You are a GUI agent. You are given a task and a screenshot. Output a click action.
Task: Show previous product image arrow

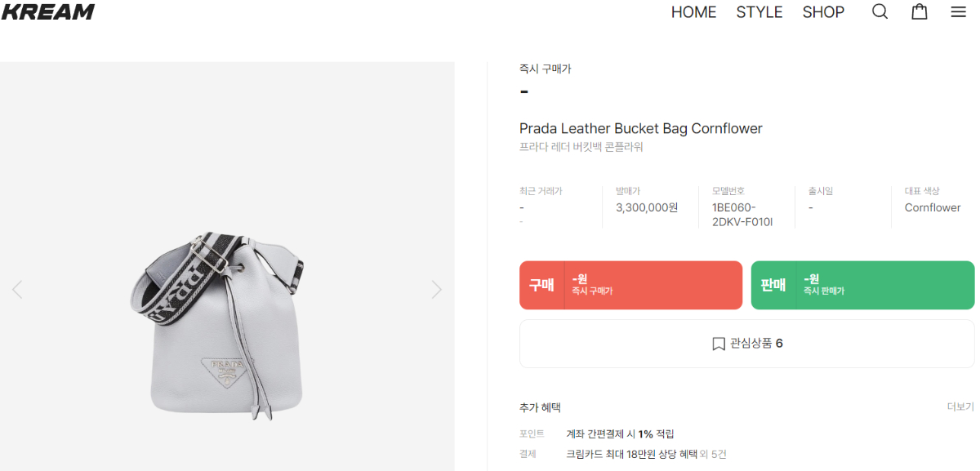pyautogui.click(x=17, y=289)
